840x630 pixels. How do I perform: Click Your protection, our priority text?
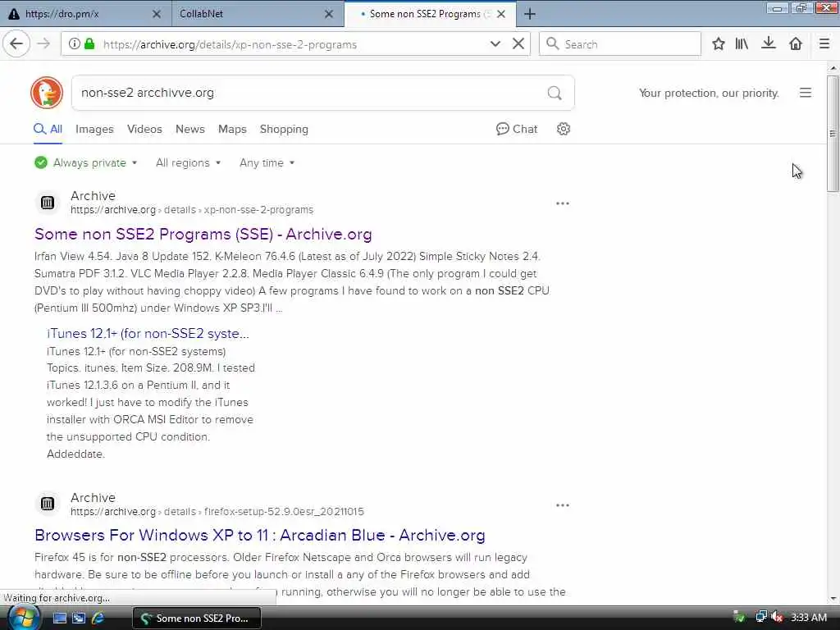709,94
